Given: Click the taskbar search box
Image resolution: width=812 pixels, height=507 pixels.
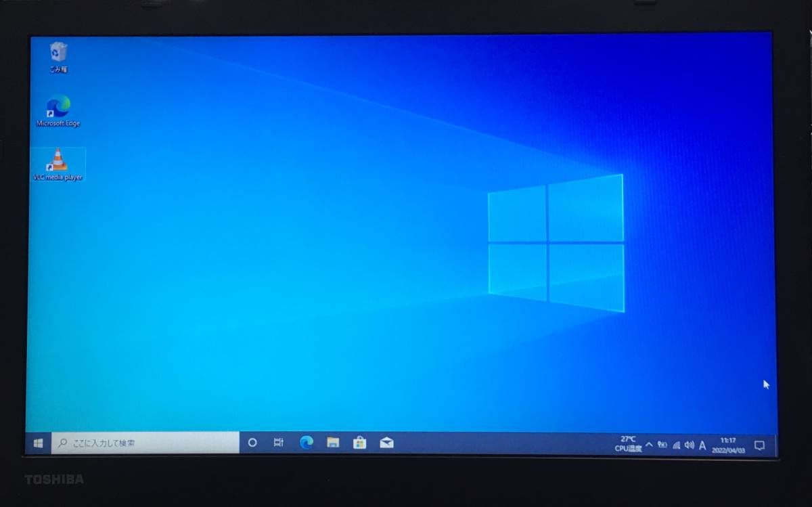Looking at the screenshot, I should 145,443.
